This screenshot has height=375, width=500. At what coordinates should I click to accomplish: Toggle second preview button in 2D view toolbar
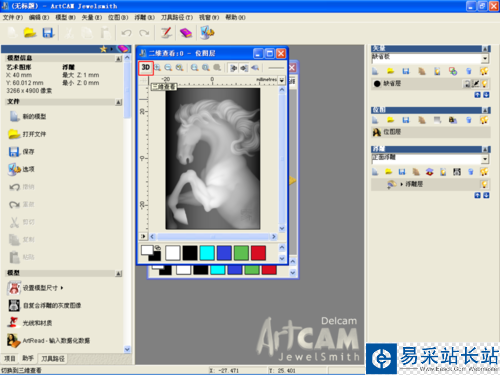pos(244,68)
